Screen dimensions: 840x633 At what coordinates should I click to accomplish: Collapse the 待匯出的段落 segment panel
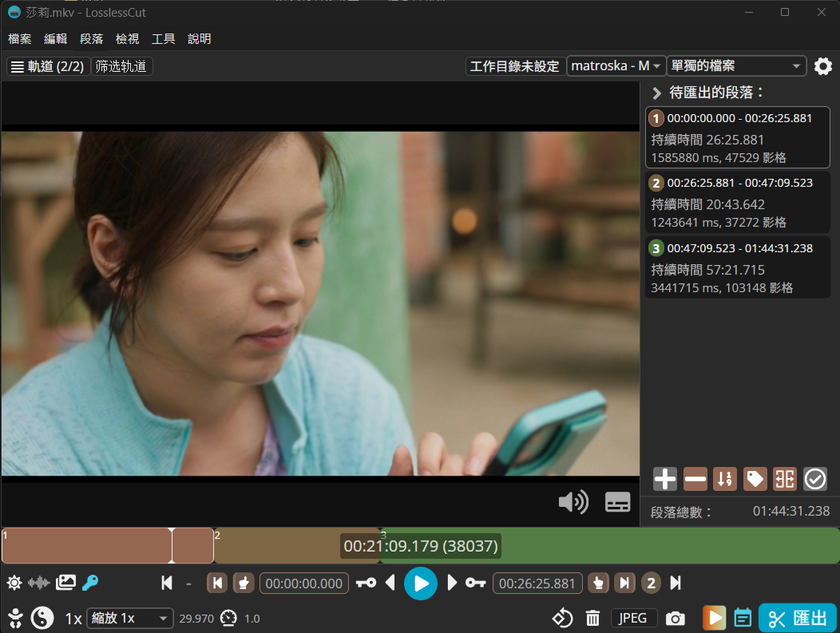coord(657,93)
